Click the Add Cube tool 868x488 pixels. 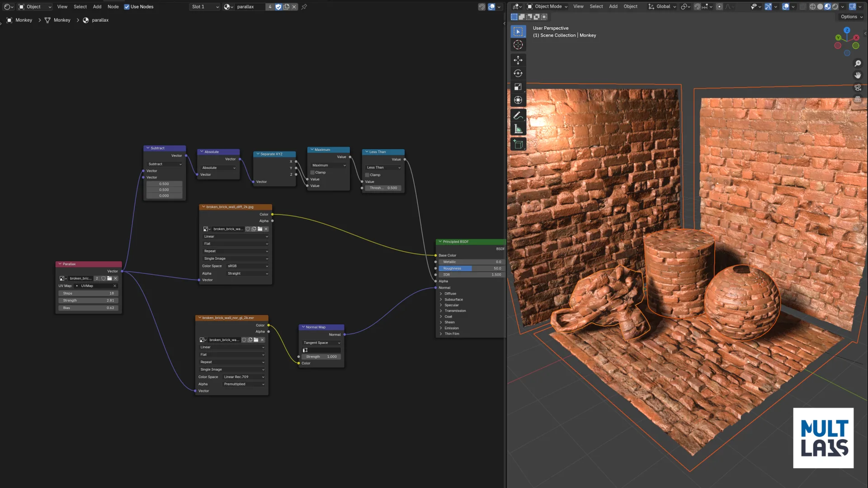point(518,145)
